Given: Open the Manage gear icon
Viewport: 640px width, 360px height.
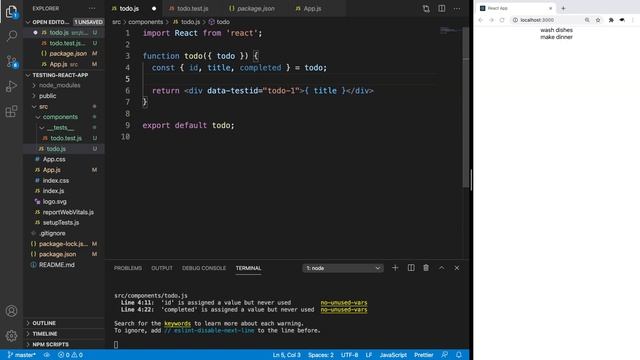Looking at the screenshot, I should point(11,336).
